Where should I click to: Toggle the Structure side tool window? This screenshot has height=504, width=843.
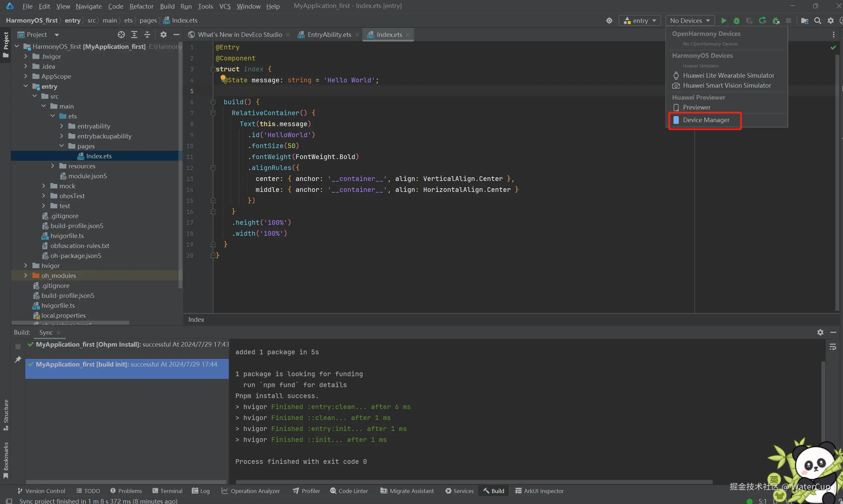click(6, 414)
